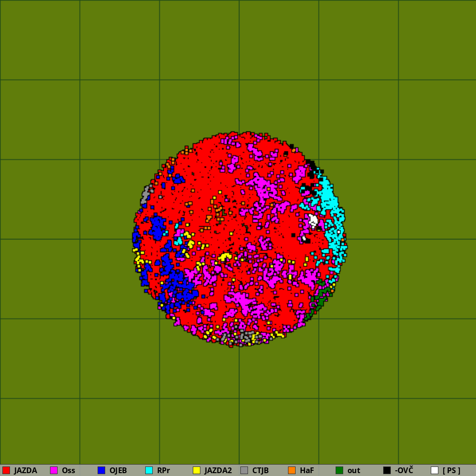Click the white [ PS ] legend swatch
Screen dimensions: 476x476
point(435,470)
